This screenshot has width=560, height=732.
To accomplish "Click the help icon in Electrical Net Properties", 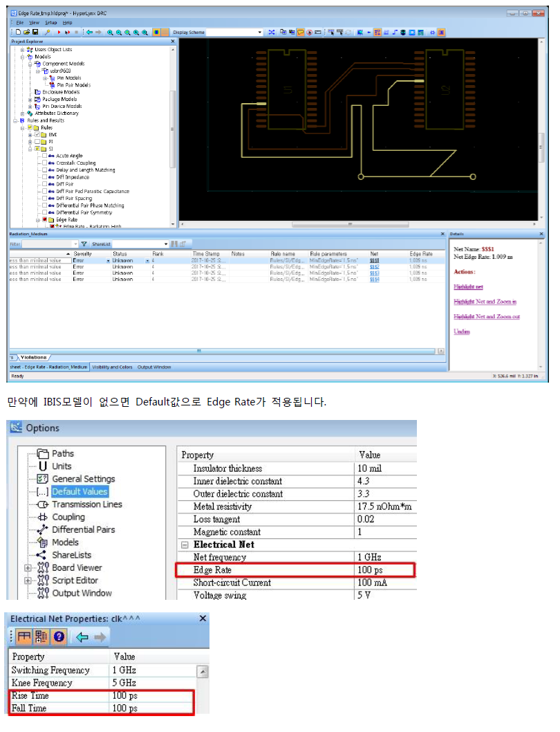I will 59,637.
